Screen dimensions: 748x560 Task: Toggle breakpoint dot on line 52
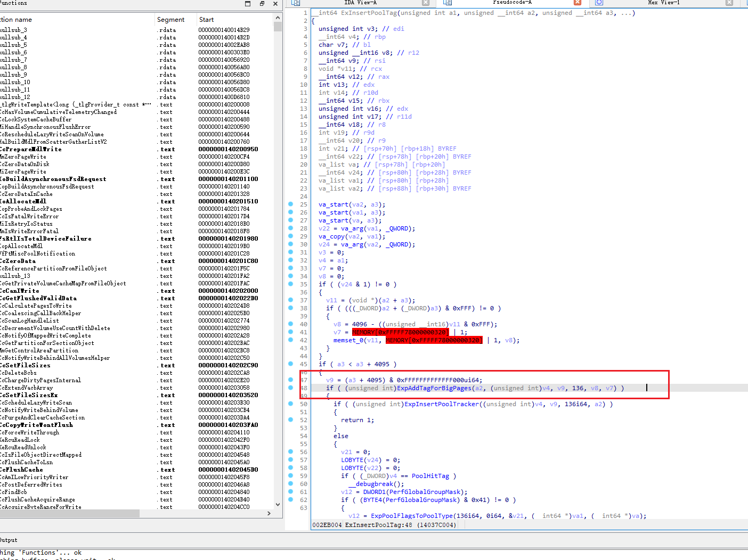click(290, 420)
